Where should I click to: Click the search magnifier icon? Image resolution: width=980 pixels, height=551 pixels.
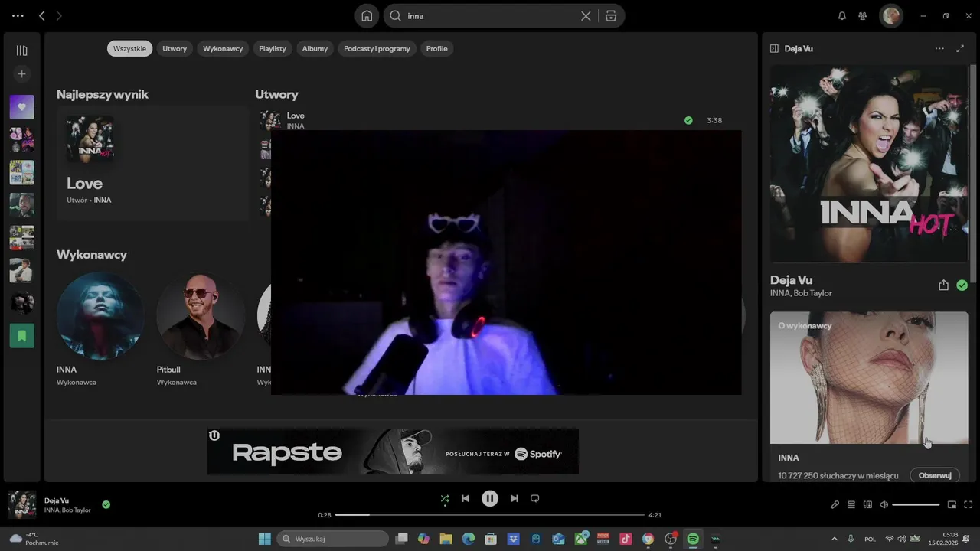396,15
